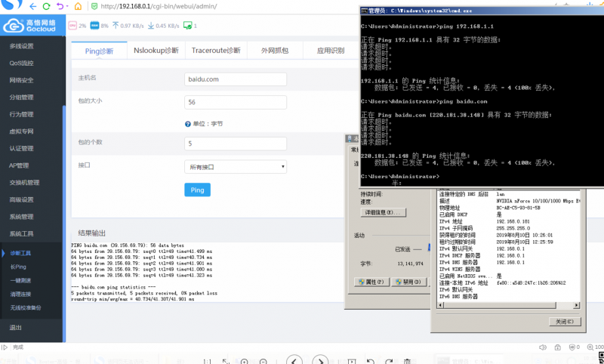Switch to the 应用识别 tab
Image resolution: width=604 pixels, height=364 pixels.
[x=331, y=51]
